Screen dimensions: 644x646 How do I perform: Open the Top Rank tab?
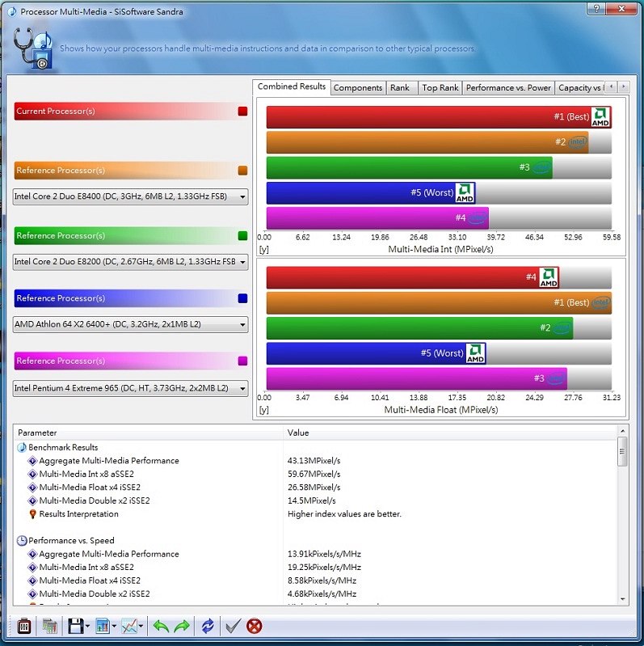coord(440,88)
